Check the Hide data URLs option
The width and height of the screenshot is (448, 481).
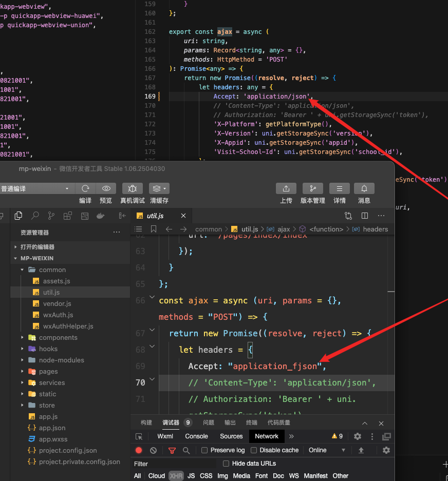coord(226,464)
